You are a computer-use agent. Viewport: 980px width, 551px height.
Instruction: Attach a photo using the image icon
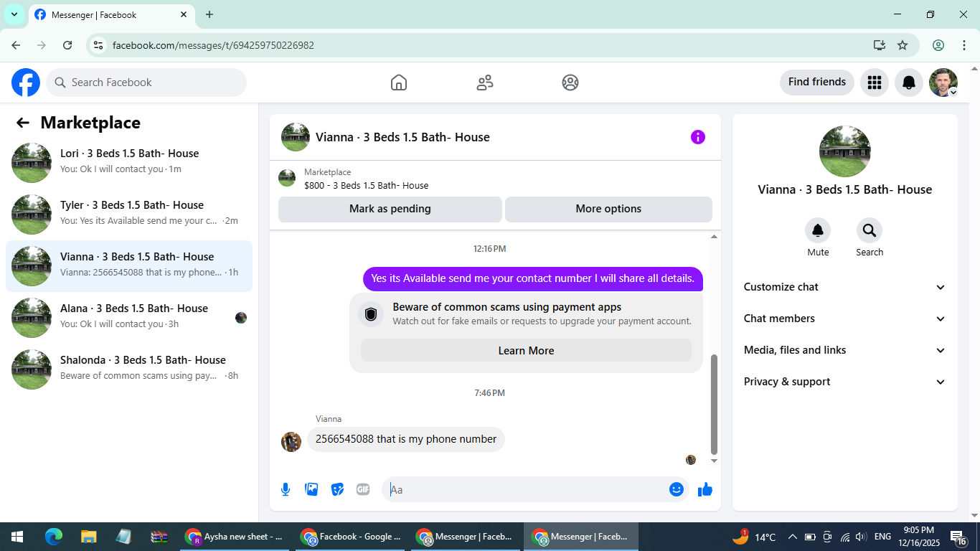pos(311,489)
